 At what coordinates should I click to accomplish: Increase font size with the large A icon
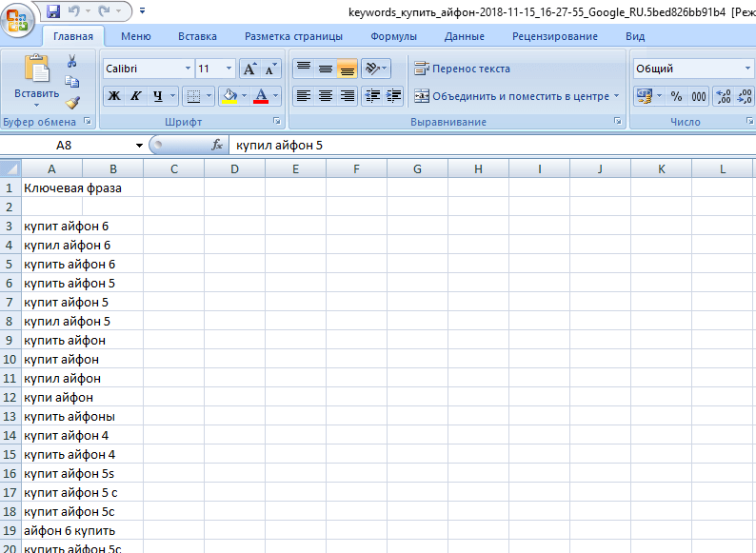(x=249, y=69)
